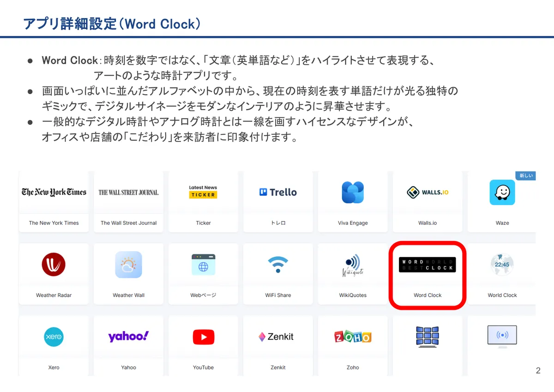This screenshot has height=392, width=554.
Task: Click the 'Zenkit' label
Action: [x=278, y=368]
